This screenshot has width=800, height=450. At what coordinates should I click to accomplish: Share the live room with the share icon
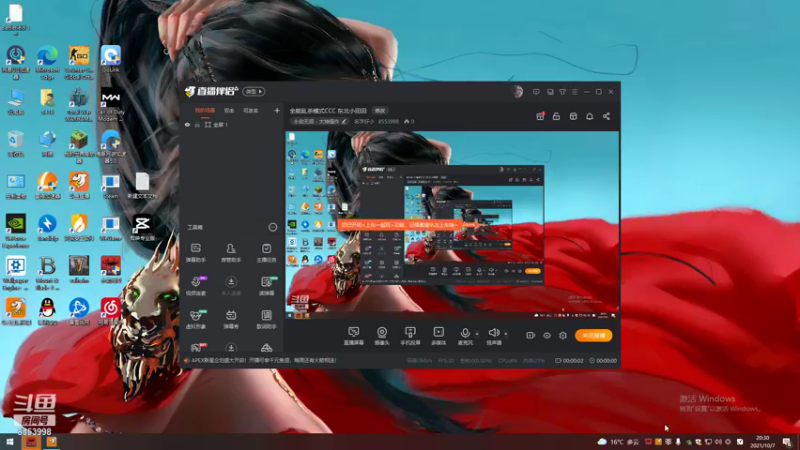click(606, 116)
